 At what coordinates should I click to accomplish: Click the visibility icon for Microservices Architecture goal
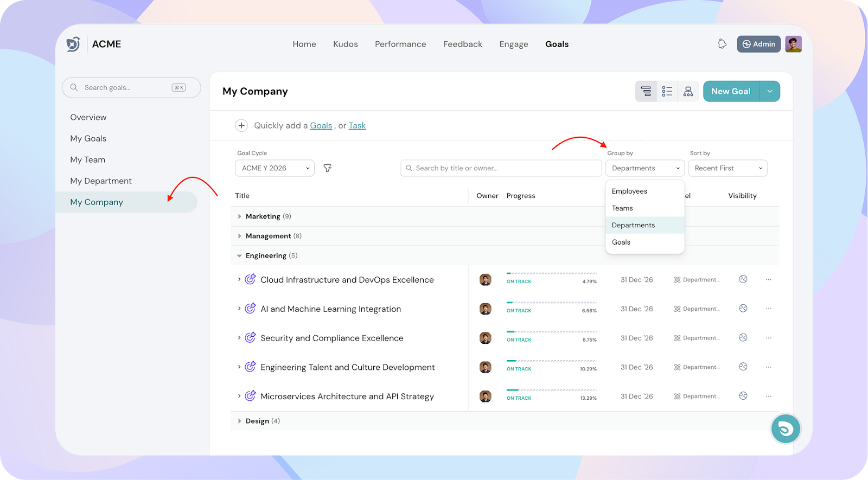(743, 396)
